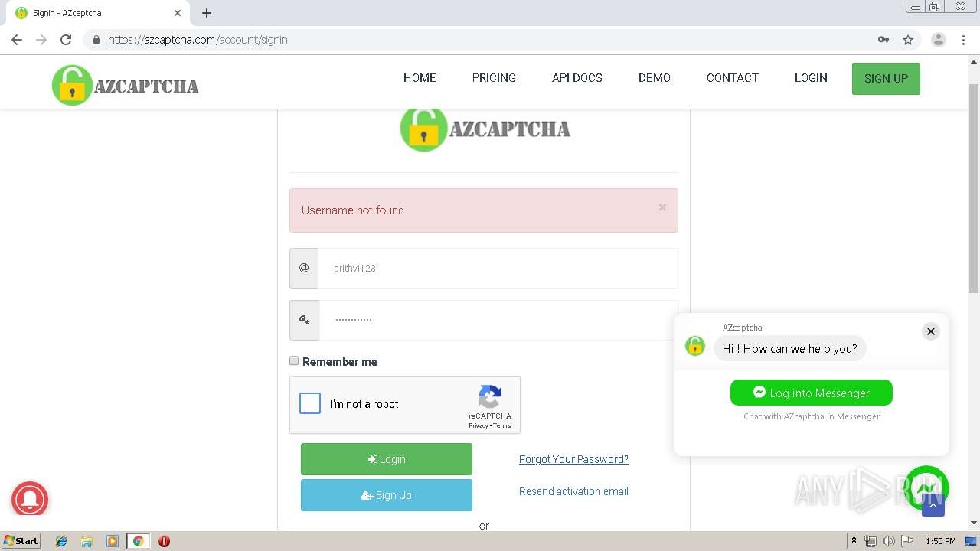Image resolution: width=980 pixels, height=551 pixels.
Task: Click the reCAPTCHA logo icon
Action: 490,397
